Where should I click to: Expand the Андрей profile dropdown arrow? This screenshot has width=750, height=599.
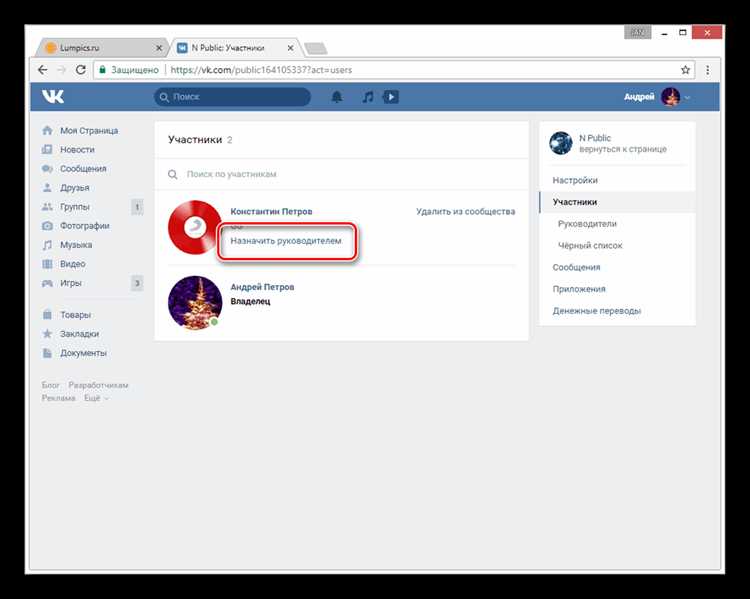coord(687,97)
